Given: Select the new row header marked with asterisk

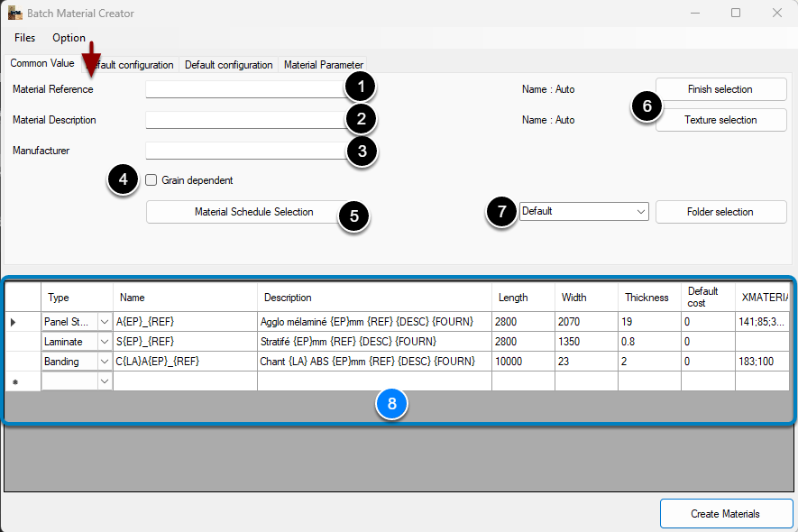Looking at the screenshot, I should (x=23, y=381).
